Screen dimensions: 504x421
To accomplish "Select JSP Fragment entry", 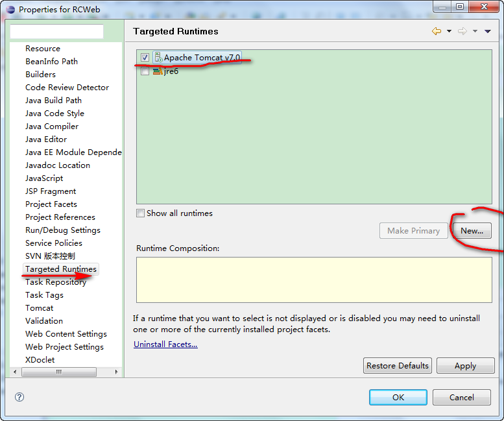I will (x=51, y=191).
